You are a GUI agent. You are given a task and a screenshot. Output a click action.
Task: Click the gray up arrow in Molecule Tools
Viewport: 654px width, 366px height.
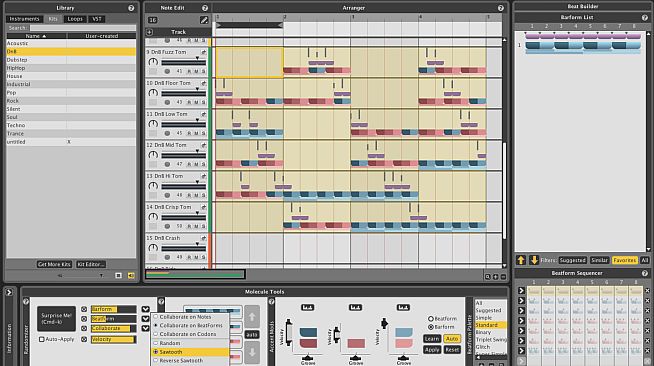pyautogui.click(x=252, y=316)
